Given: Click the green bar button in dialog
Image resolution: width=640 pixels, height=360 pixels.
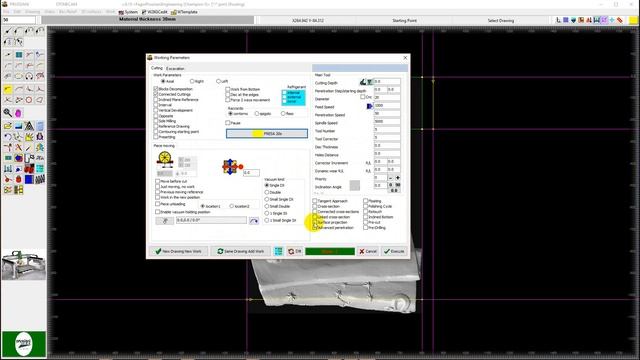Looking at the screenshot, I should tap(330, 251).
